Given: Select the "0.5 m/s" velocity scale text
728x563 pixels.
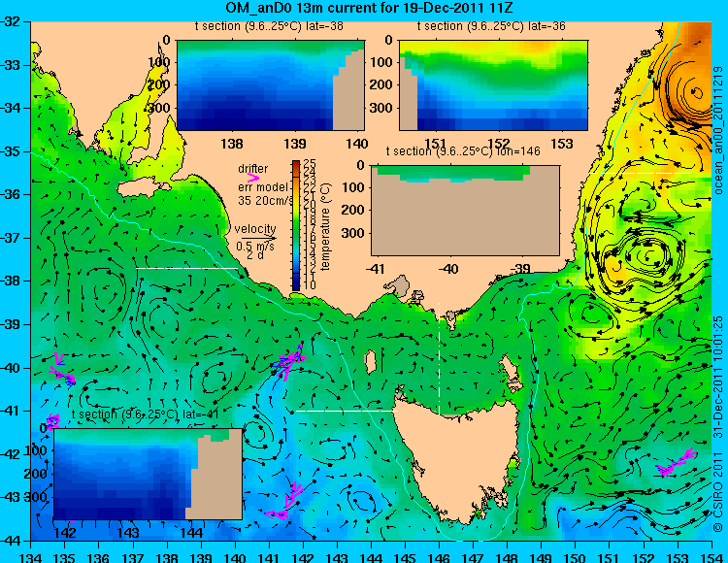Looking at the screenshot, I should [255, 246].
